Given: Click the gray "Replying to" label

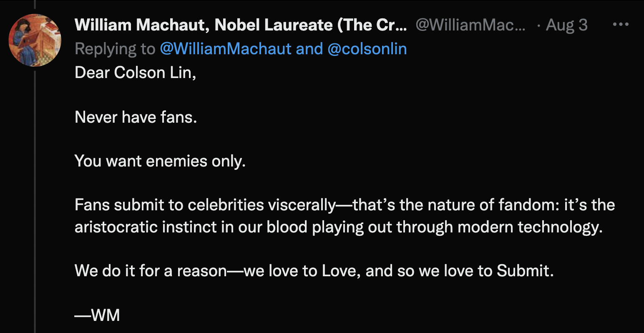Looking at the screenshot, I should pyautogui.click(x=115, y=49).
